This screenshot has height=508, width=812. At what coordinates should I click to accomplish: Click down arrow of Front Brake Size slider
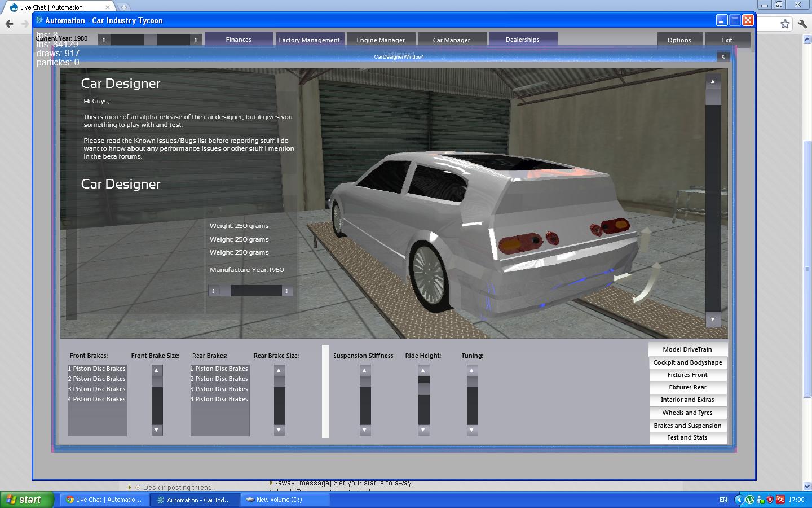point(157,430)
